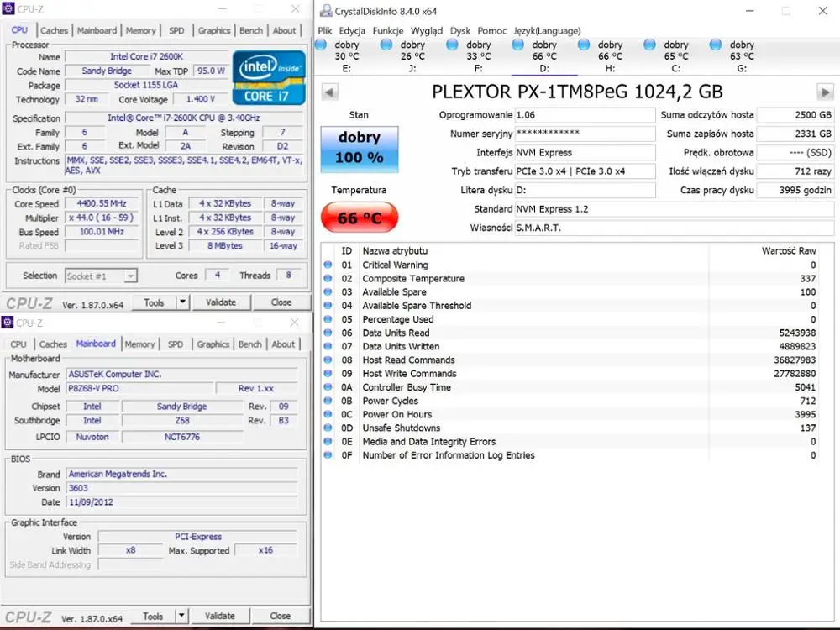Open CPU tab in bottom CPU-Z window
The image size is (840, 630).
point(18,344)
